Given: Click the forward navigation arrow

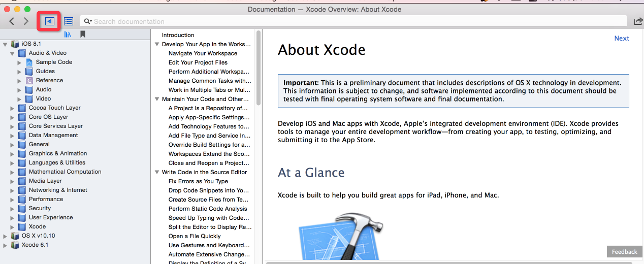Looking at the screenshot, I should pyautogui.click(x=26, y=21).
